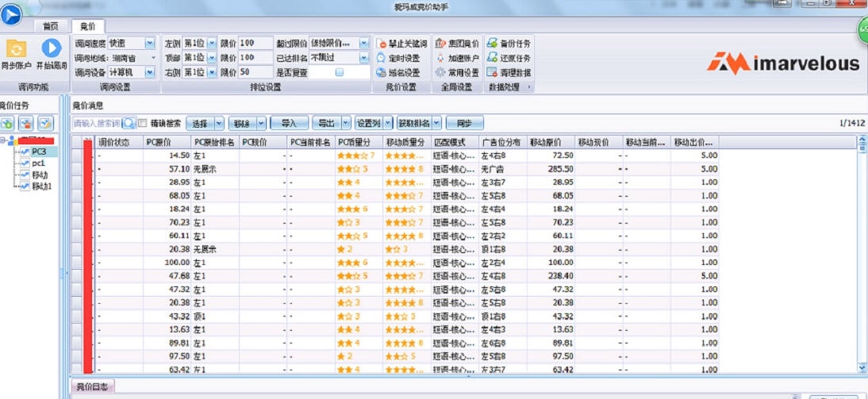Click the 同步 sync button in toolbar

(465, 123)
